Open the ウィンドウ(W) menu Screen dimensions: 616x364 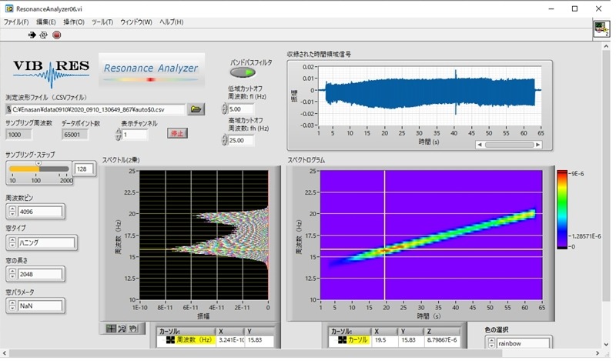click(x=136, y=22)
